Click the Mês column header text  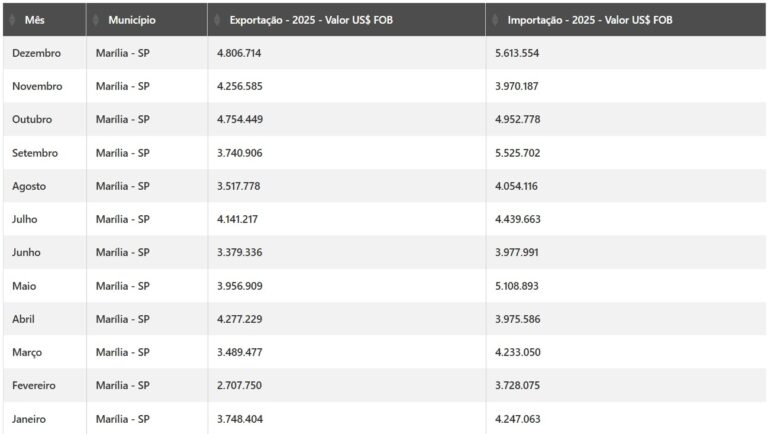[x=35, y=20]
